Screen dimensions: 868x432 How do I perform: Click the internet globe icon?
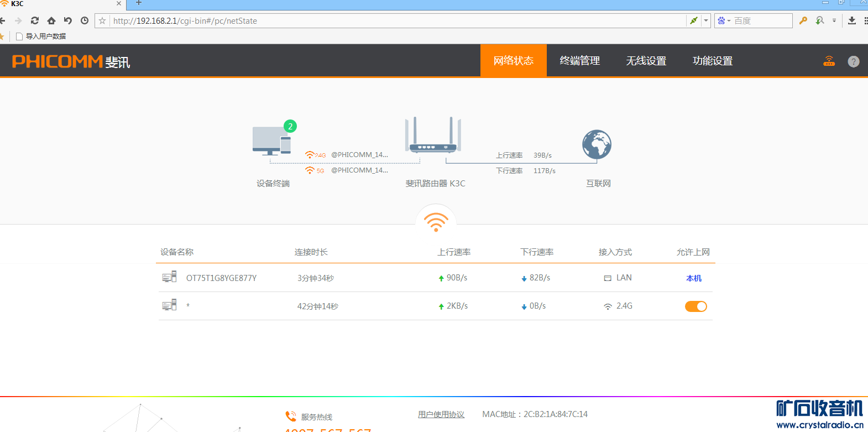pyautogui.click(x=597, y=144)
